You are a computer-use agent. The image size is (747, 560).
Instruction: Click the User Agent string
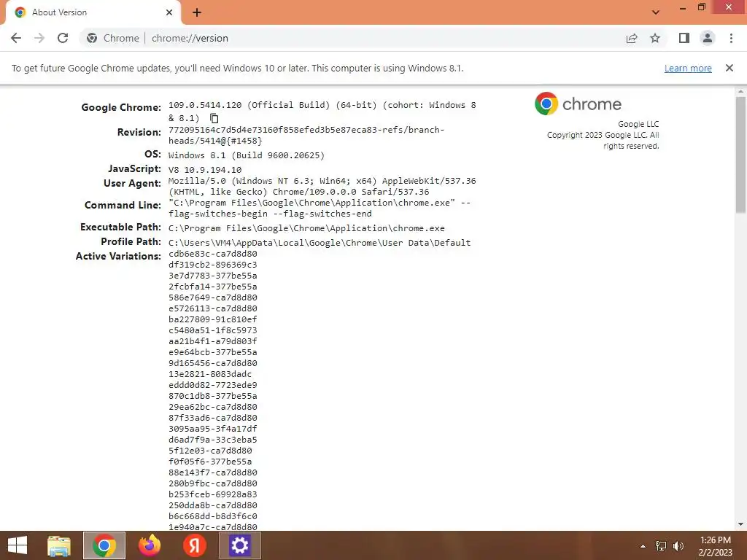322,186
